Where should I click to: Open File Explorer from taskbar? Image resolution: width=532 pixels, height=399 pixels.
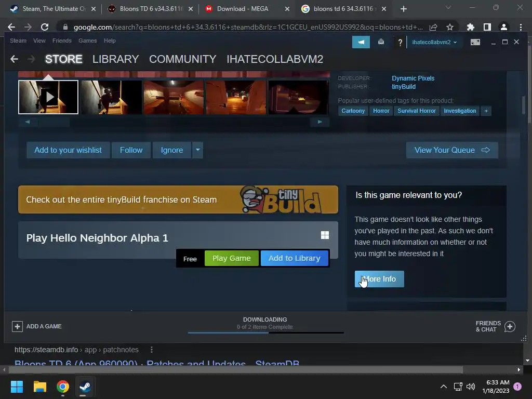[x=39, y=387]
